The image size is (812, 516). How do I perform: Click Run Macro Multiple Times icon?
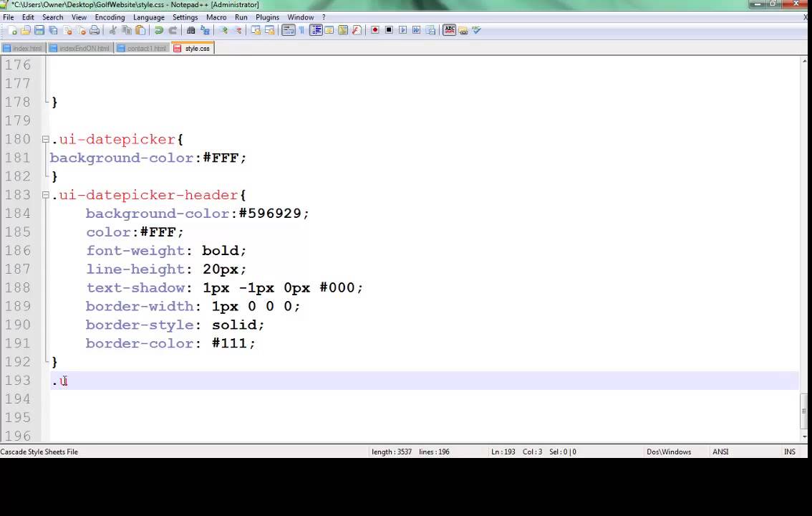tap(416, 31)
